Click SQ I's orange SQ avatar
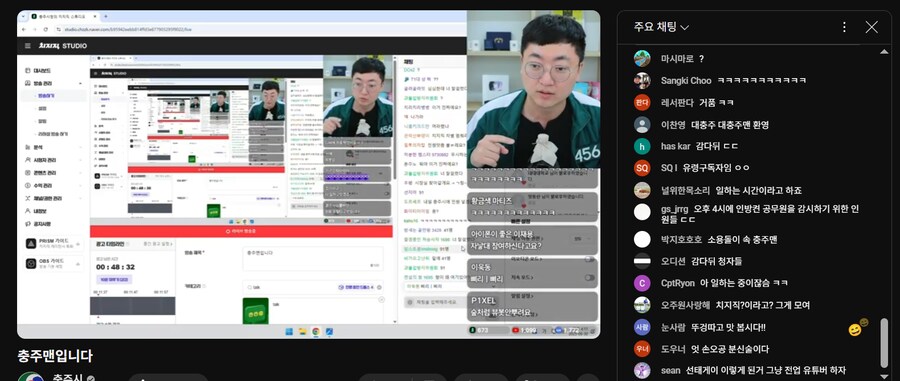 tap(642, 168)
